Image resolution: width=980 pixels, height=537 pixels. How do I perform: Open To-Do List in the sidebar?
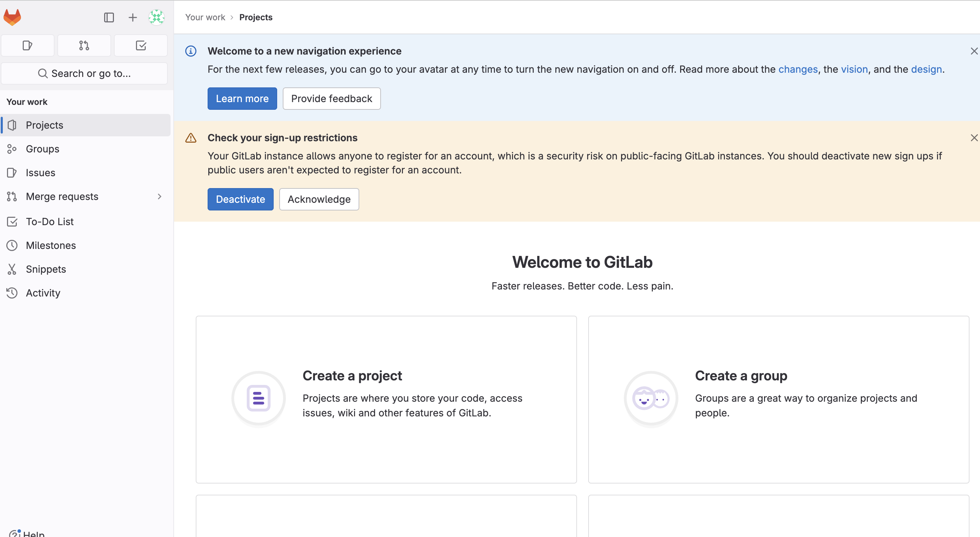click(x=86, y=221)
